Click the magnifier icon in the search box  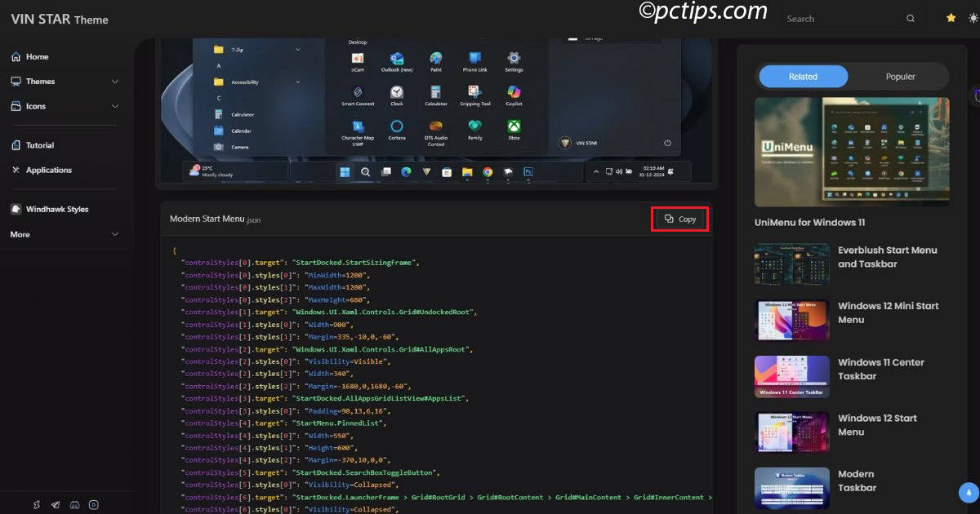click(x=911, y=19)
